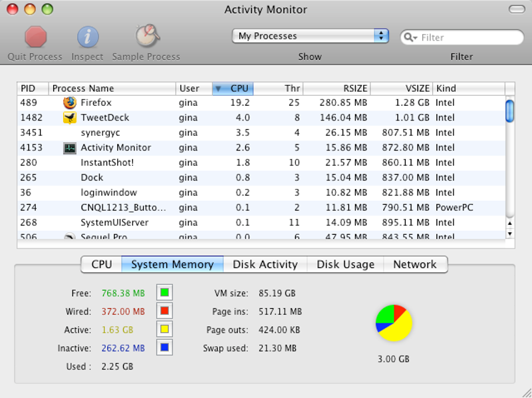Click the green zoom window button
This screenshot has height=398, width=532.
[47, 9]
